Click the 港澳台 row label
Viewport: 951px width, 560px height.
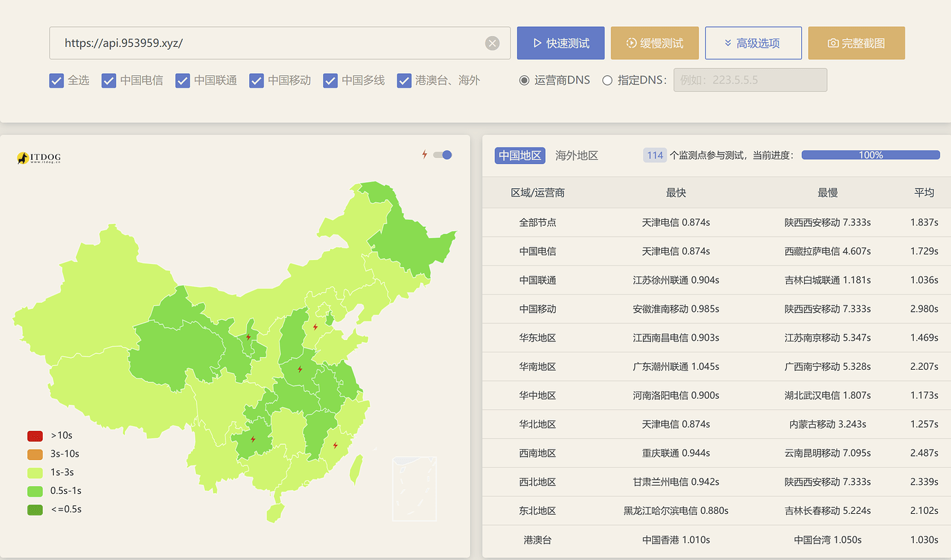tap(538, 540)
